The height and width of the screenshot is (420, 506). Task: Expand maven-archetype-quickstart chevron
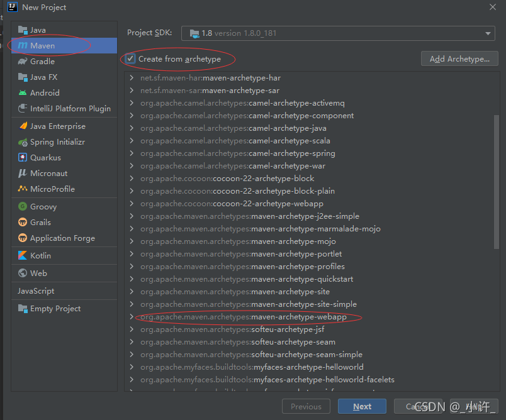[x=132, y=279]
